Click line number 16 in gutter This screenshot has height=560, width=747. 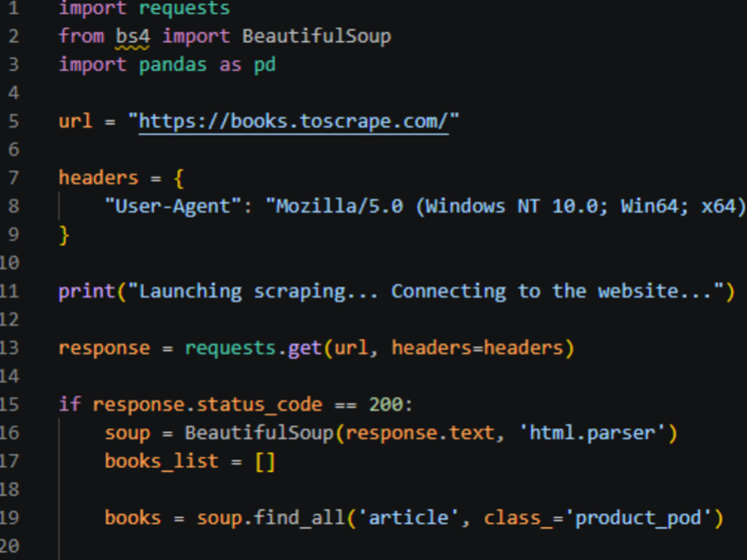coord(10,432)
